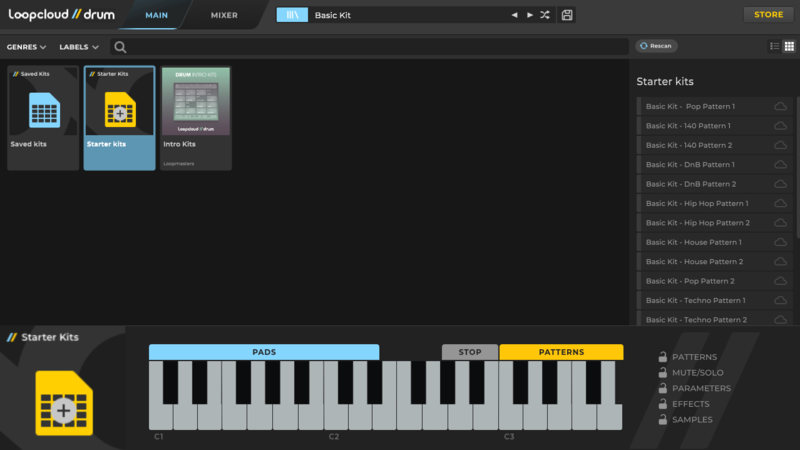Load the previous kit with left arrow
Screen dimensions: 800x450
[x=515, y=15]
